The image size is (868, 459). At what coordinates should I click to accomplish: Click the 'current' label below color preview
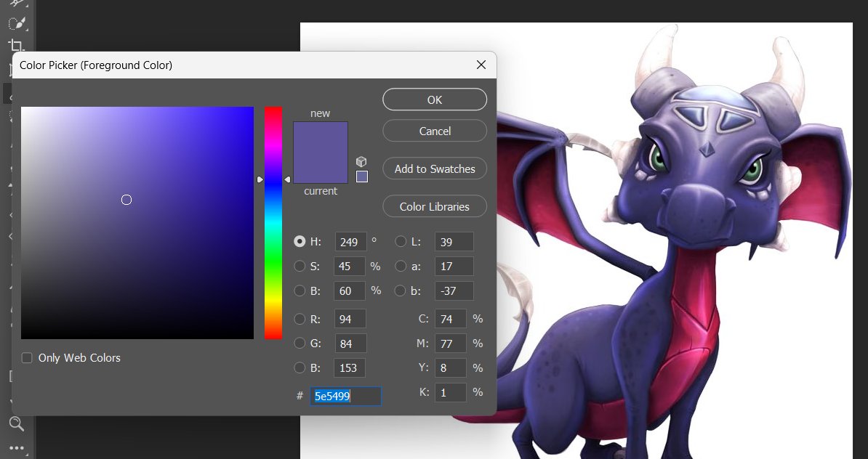tap(321, 191)
